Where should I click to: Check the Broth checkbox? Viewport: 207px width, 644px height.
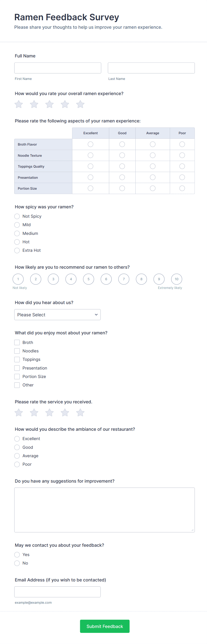click(x=17, y=343)
